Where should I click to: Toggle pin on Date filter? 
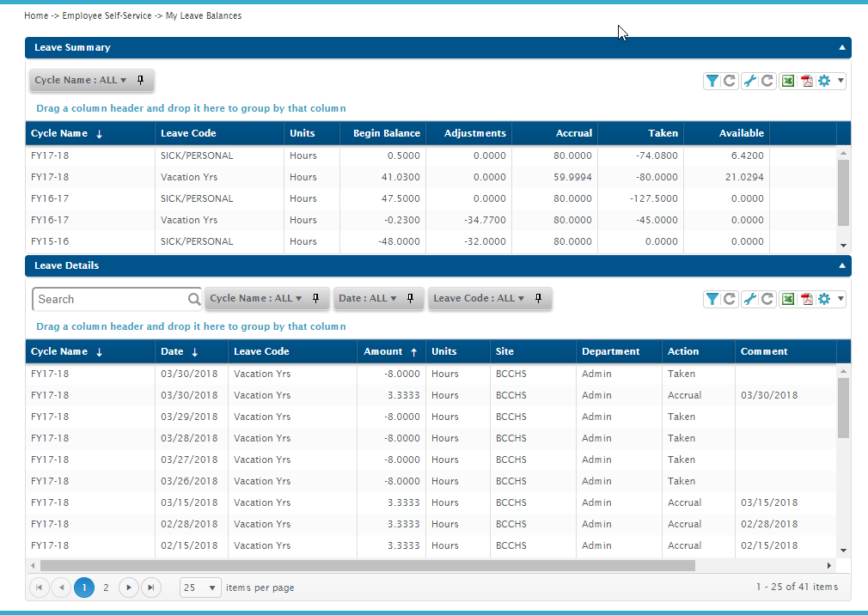[x=410, y=298]
